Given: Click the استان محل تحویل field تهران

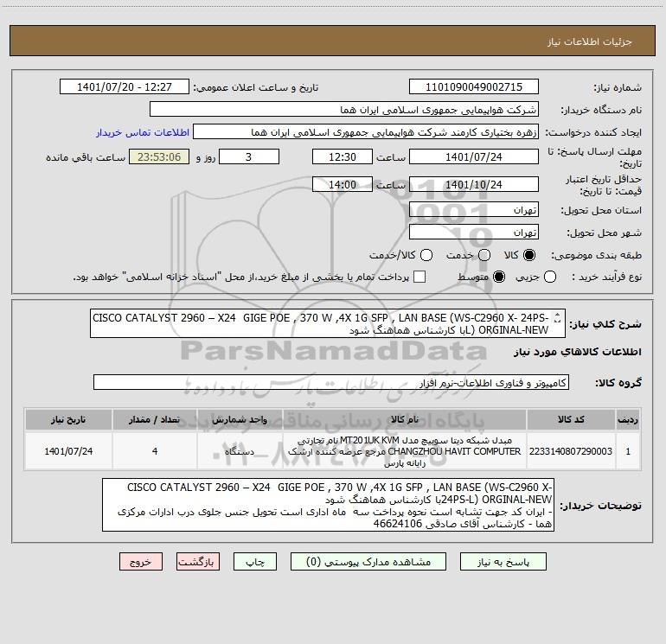Looking at the screenshot, I should (x=474, y=210).
